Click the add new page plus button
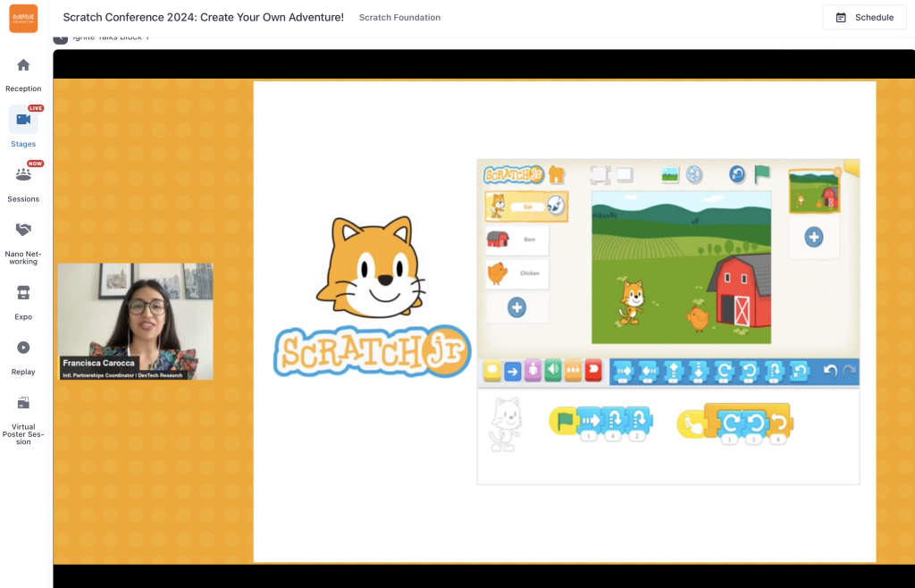 [813, 237]
